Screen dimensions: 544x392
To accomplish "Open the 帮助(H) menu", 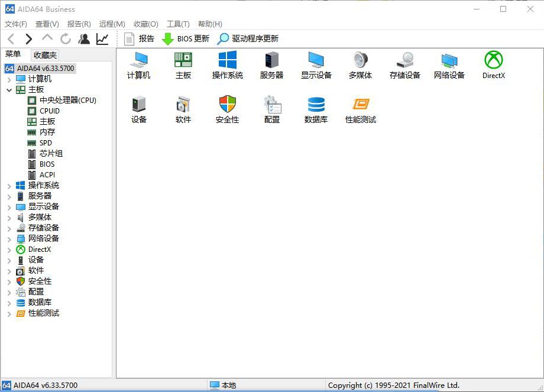I will coord(211,24).
